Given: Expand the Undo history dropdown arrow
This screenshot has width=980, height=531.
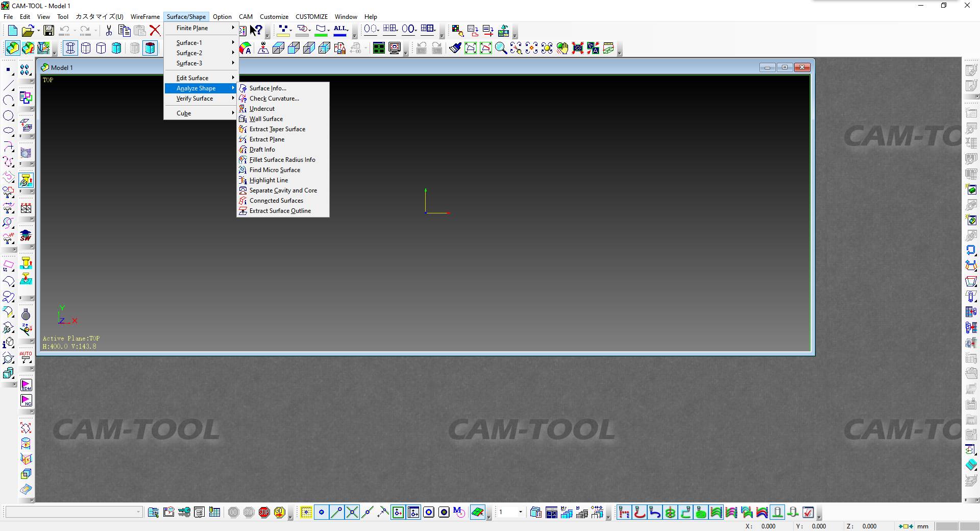Looking at the screenshot, I should coord(75,31).
